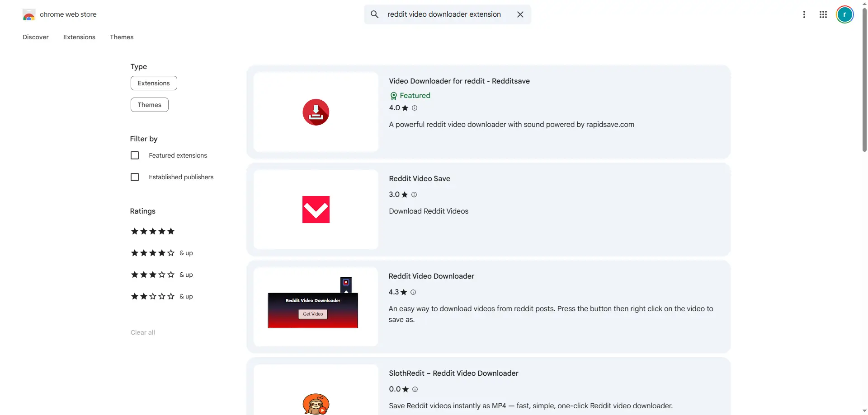
Task: Clear the search query with X
Action: coord(520,14)
